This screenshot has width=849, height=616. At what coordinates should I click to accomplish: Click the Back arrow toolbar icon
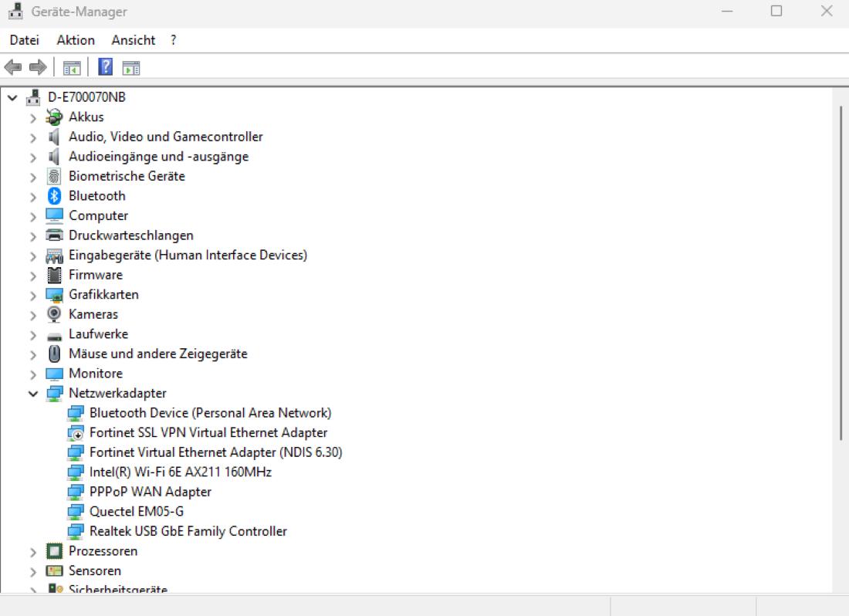[13, 68]
